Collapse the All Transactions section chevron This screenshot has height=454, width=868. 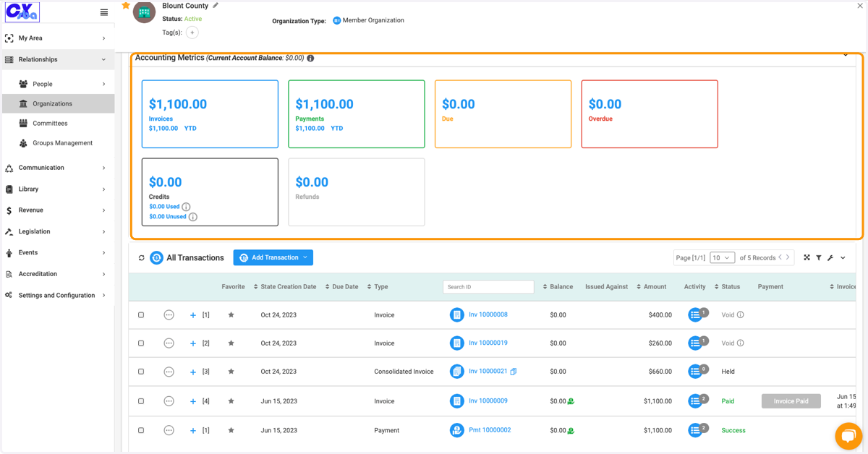point(843,258)
